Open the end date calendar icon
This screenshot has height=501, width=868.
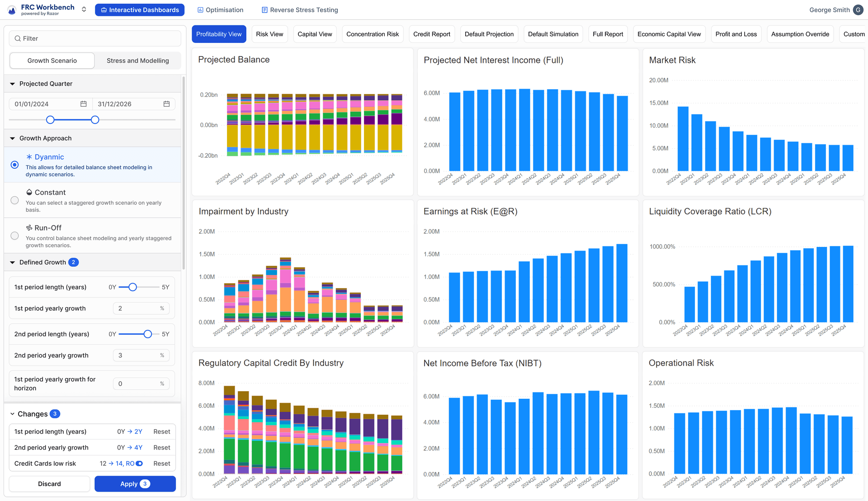(166, 104)
